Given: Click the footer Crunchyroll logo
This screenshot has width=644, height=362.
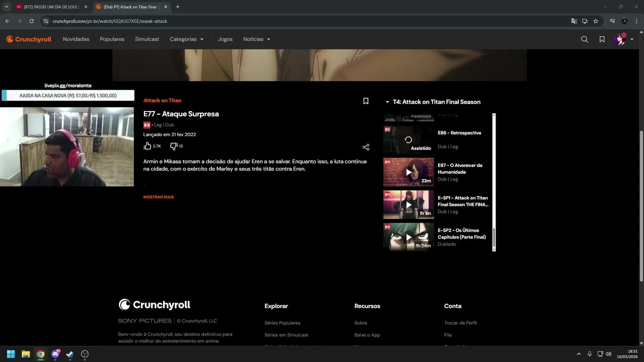Looking at the screenshot, I should [154, 305].
